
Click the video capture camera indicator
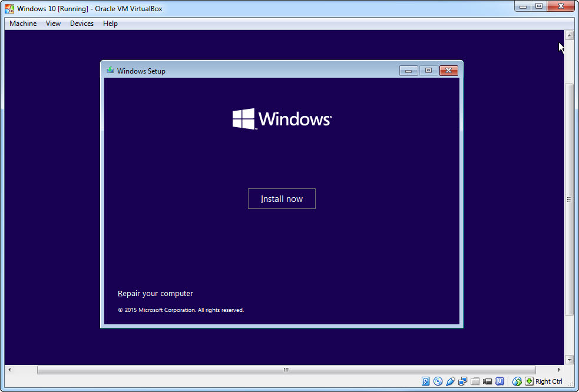pyautogui.click(x=488, y=381)
